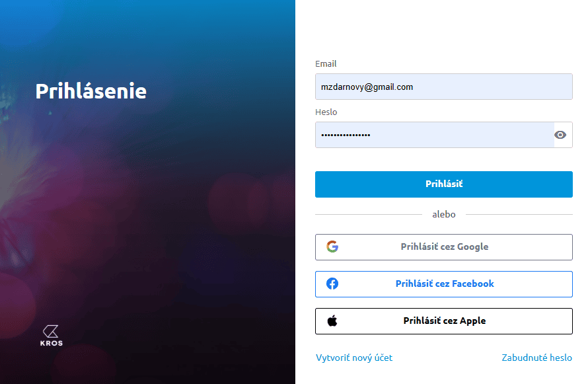Select Prihlásiť cez Apple login
Viewport: 588px width, 384px height.
pyautogui.click(x=444, y=321)
